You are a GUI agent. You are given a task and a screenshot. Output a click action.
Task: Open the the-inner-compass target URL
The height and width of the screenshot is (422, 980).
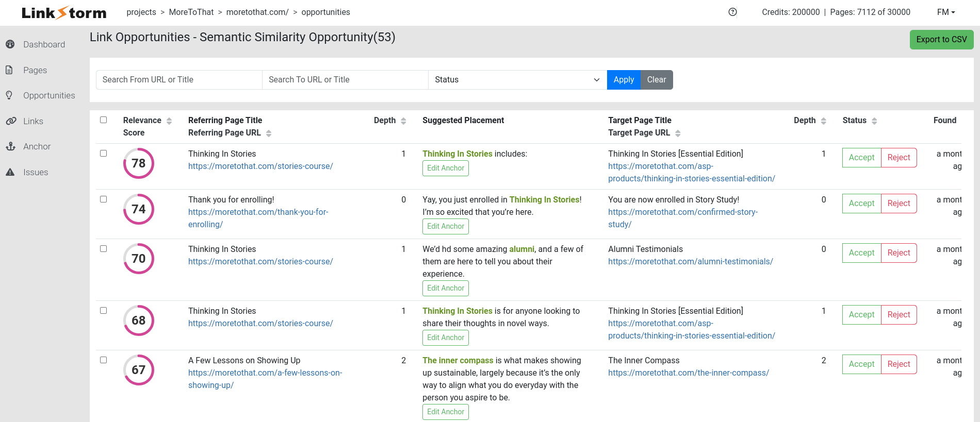pos(689,373)
